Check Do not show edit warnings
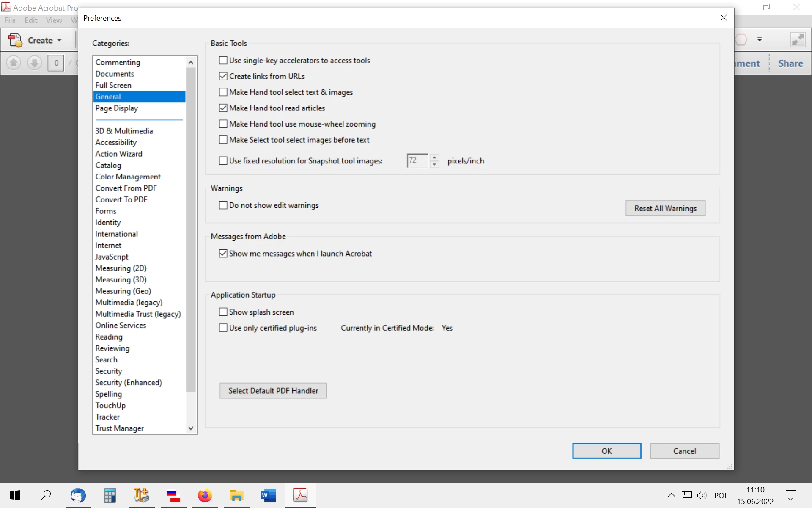This screenshot has height=508, width=812. click(223, 205)
